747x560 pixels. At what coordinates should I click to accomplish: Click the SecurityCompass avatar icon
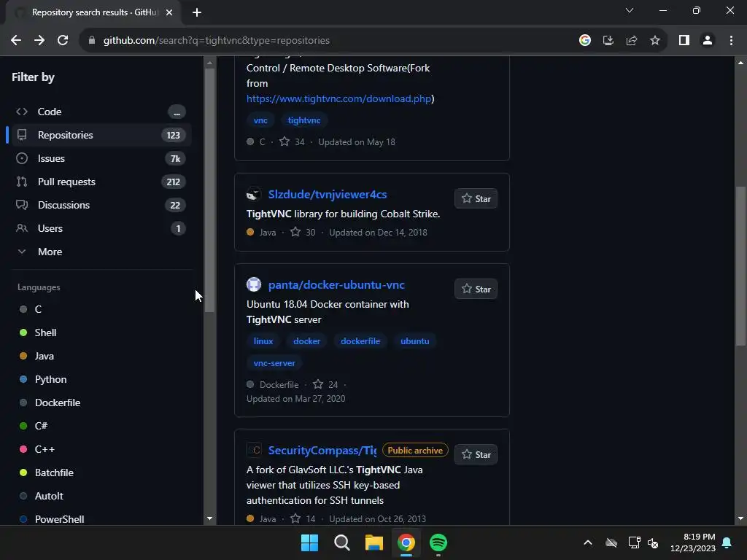(x=254, y=451)
